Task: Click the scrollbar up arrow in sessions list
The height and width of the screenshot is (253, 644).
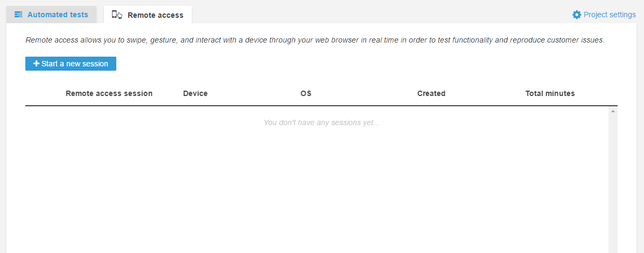Action: [613, 111]
